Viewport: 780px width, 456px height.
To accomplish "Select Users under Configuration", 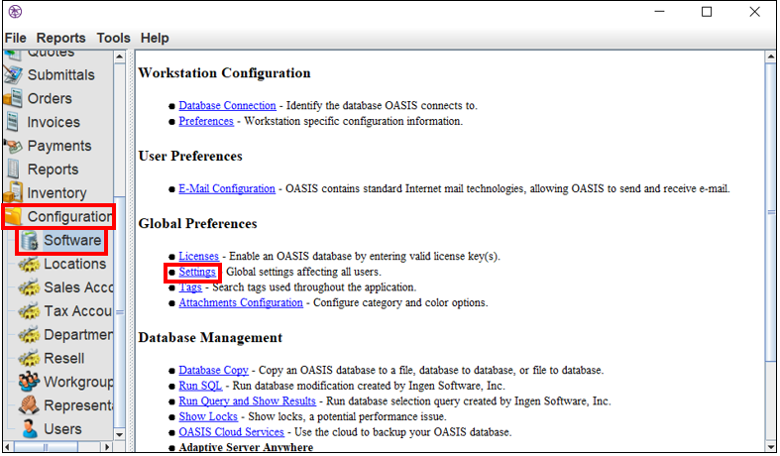I will (63, 429).
